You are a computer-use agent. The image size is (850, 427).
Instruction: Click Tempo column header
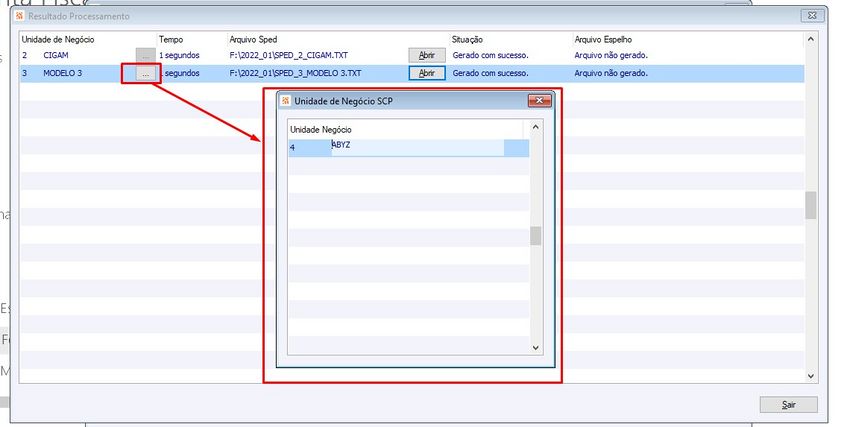[x=171, y=40]
